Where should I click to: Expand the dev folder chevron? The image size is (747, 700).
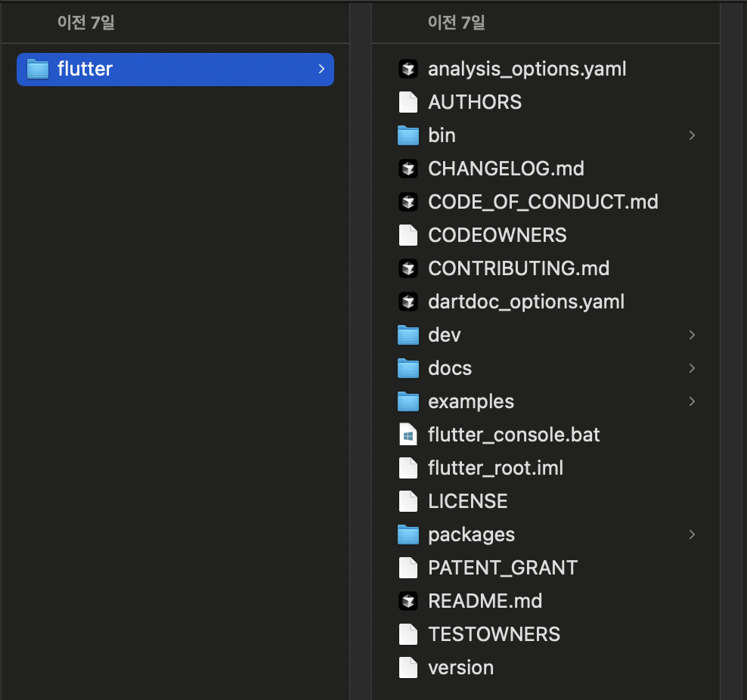click(692, 335)
